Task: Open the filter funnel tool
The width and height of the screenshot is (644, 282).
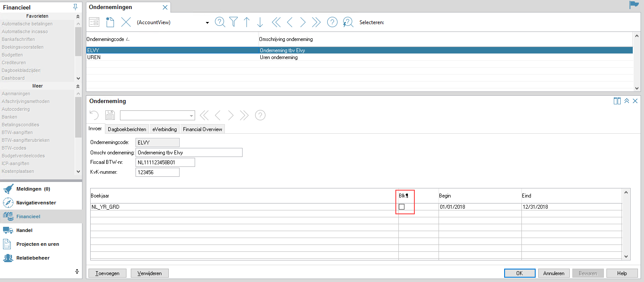Action: click(x=233, y=22)
